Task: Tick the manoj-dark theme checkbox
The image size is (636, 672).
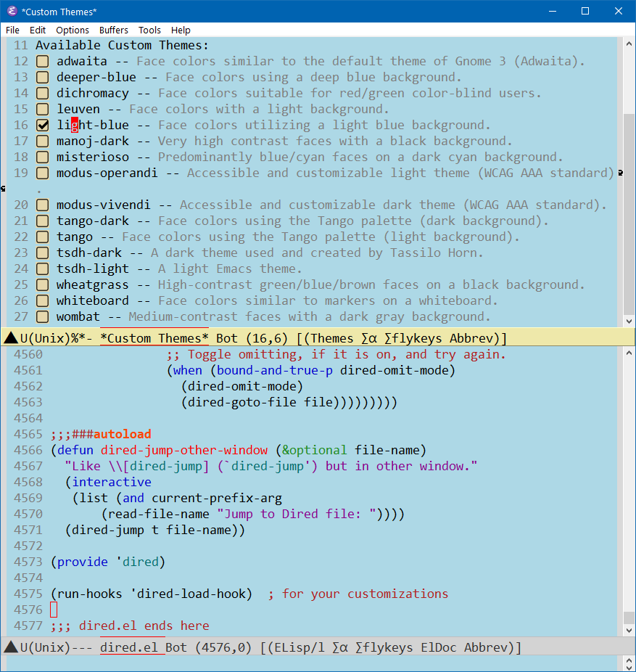Action: [x=42, y=141]
